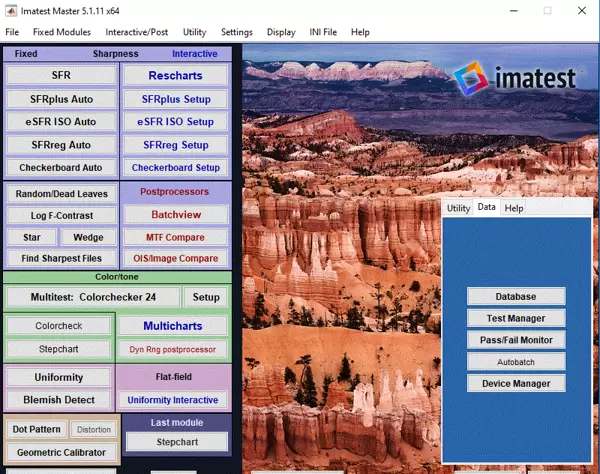Run Find Sharpest Files
The width and height of the screenshot is (600, 474).
60,258
